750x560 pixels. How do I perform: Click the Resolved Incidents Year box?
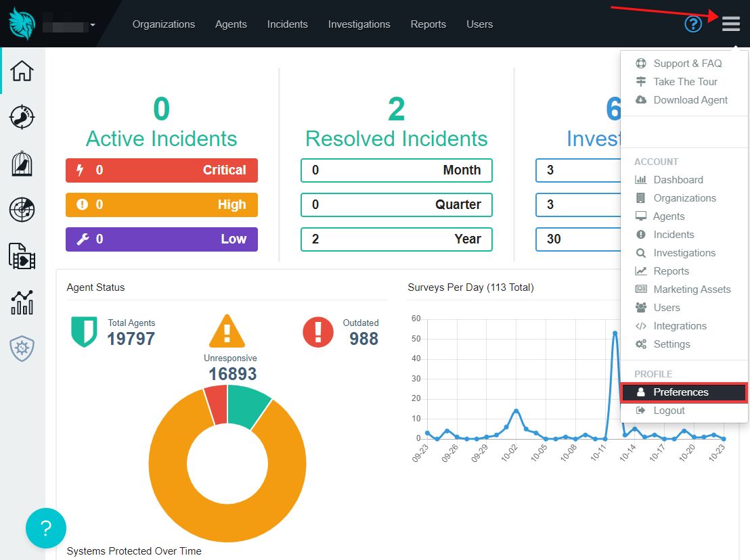click(x=396, y=239)
